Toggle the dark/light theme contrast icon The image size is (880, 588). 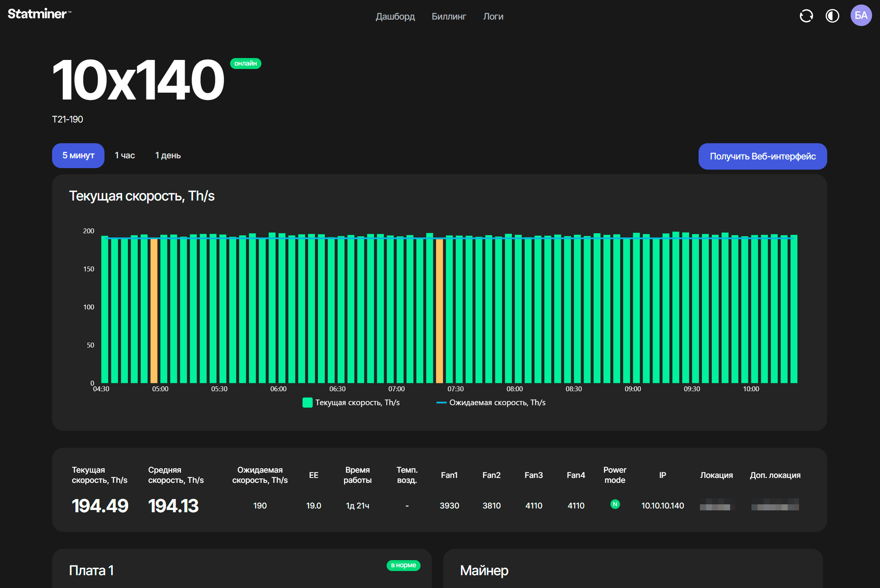point(832,16)
